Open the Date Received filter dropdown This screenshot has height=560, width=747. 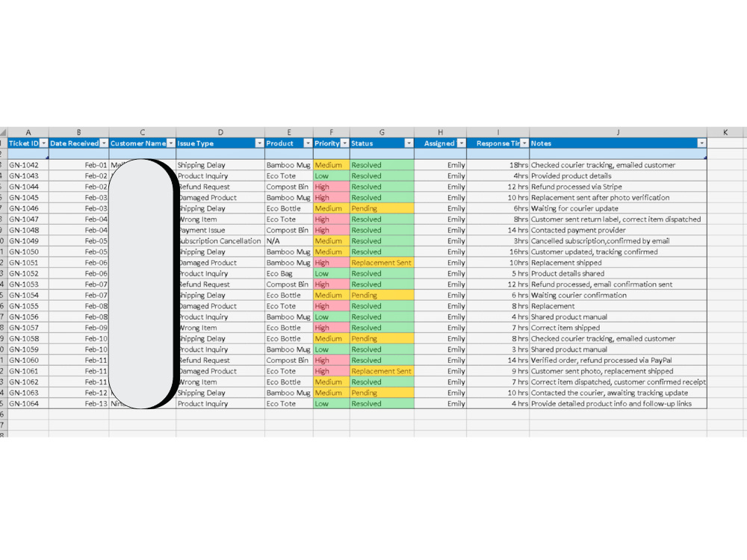(x=104, y=143)
